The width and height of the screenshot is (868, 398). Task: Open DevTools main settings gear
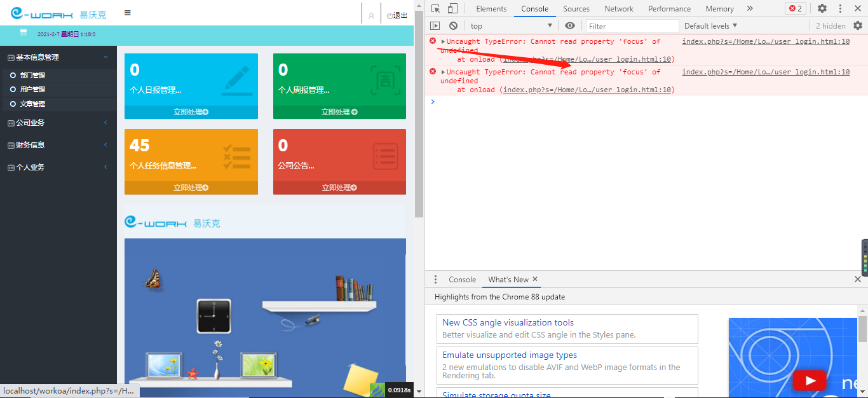822,8
